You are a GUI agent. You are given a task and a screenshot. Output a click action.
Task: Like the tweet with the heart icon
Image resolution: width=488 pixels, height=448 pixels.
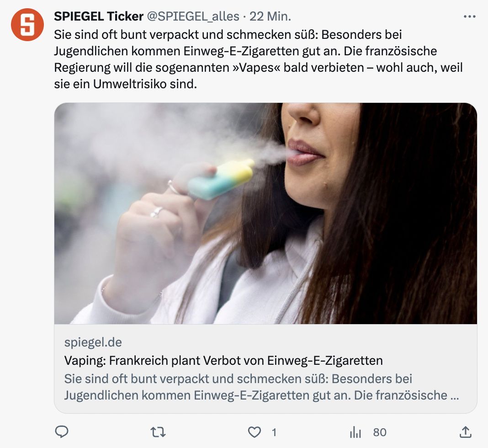click(x=254, y=432)
